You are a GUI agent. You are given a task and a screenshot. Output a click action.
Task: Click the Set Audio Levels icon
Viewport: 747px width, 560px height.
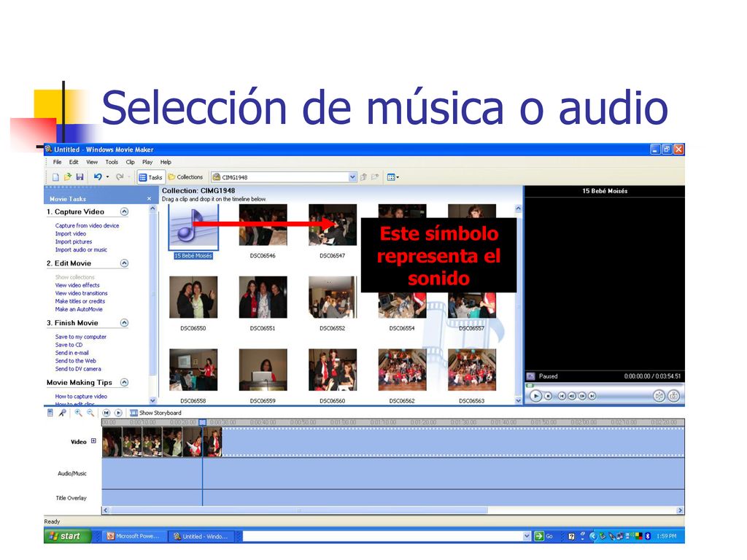[50, 413]
